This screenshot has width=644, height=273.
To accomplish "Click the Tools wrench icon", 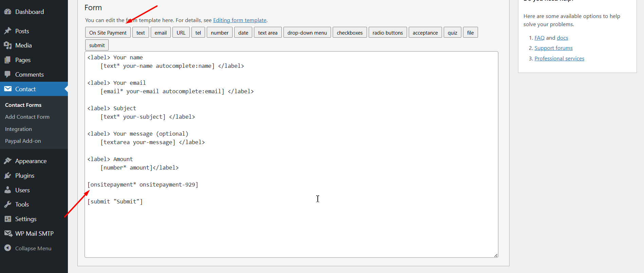I will (8, 204).
